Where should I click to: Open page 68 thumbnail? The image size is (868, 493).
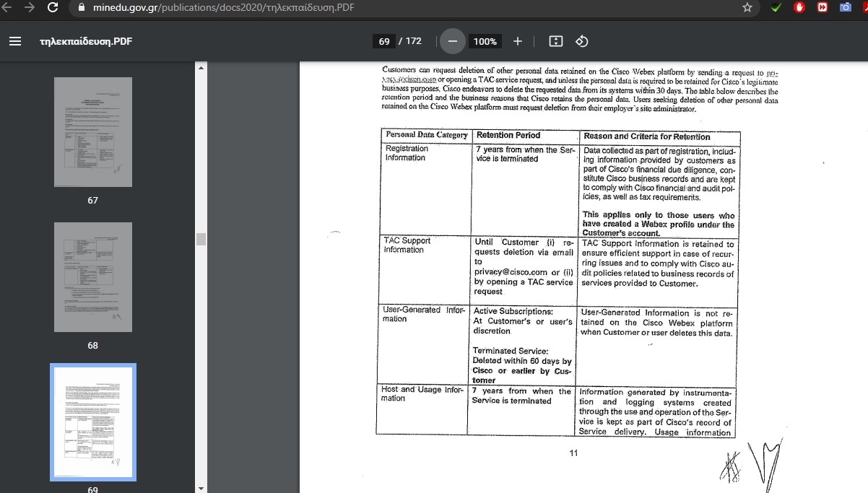[93, 277]
